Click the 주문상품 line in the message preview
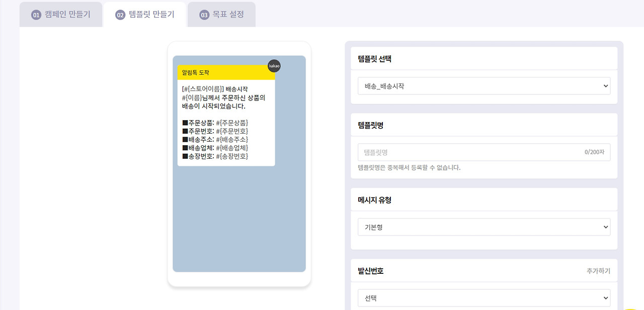The width and height of the screenshot is (644, 310). [215, 123]
